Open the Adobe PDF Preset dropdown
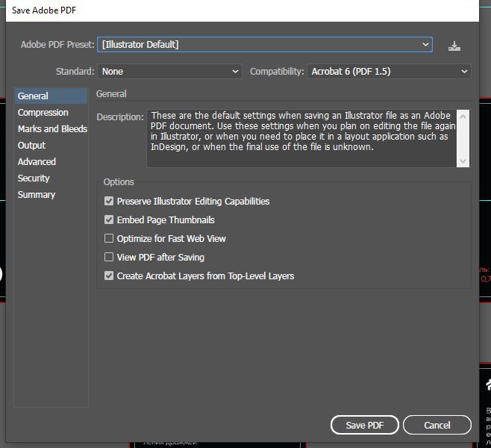 coord(265,45)
